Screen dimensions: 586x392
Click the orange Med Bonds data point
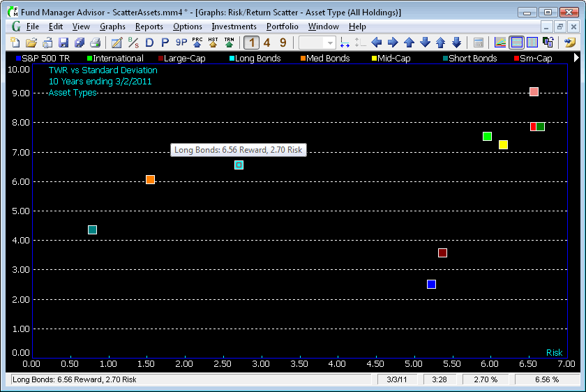click(150, 180)
